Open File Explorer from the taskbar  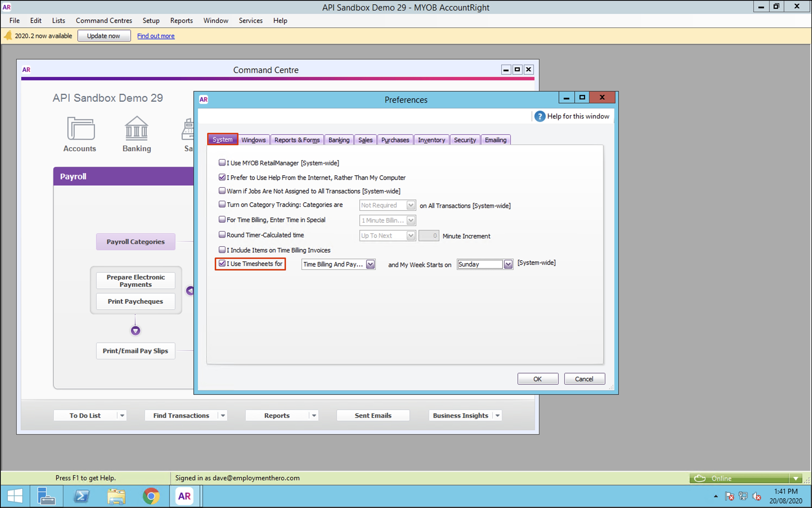116,496
